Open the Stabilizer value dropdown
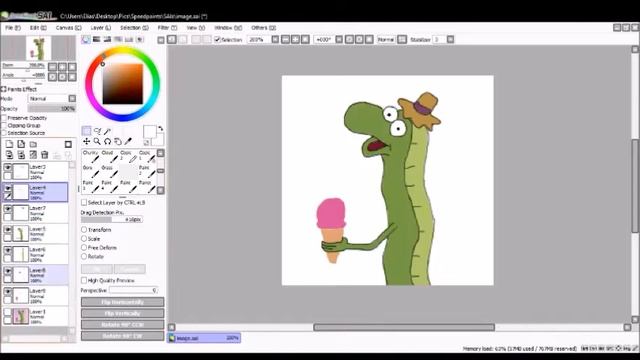Image resolution: width=640 pixels, height=360 pixels. (450, 39)
